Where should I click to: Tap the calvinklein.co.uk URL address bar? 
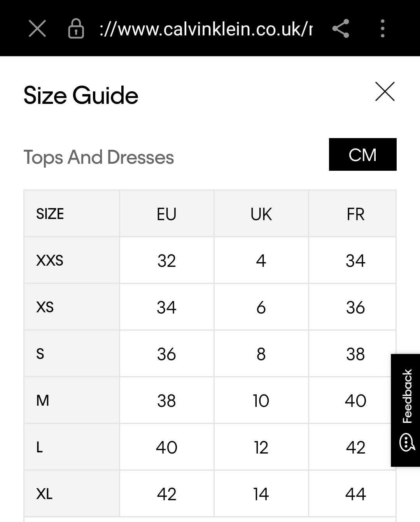[206, 29]
